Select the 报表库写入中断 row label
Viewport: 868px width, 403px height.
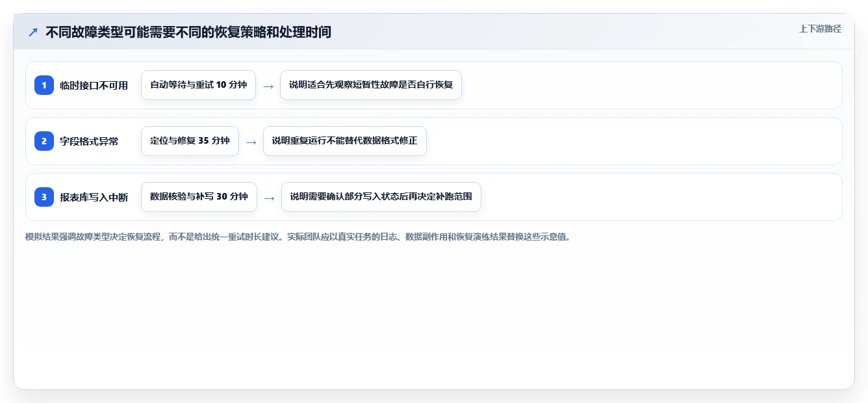[94, 197]
